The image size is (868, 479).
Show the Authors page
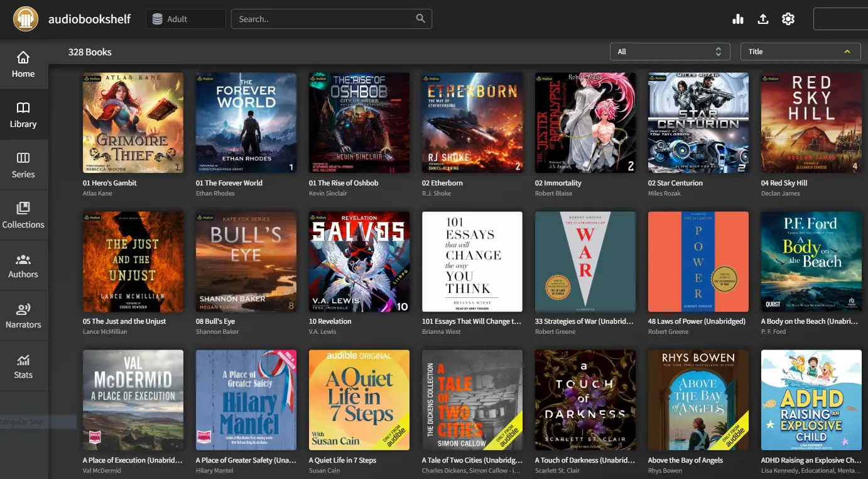(23, 266)
